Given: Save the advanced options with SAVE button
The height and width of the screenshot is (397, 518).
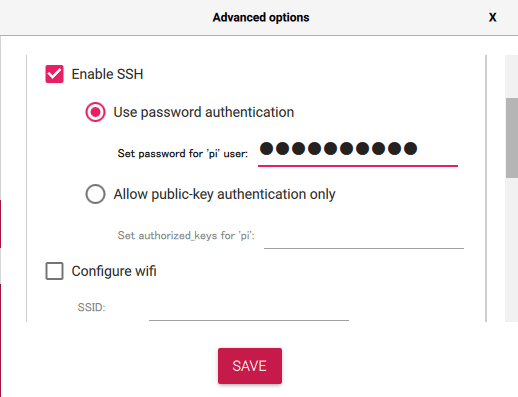Looking at the screenshot, I should coord(250,366).
